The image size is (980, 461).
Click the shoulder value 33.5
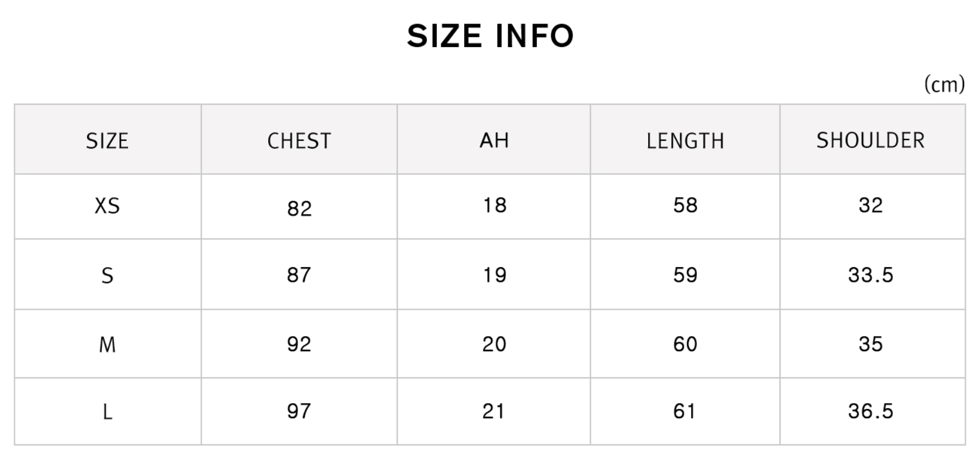coord(871,275)
